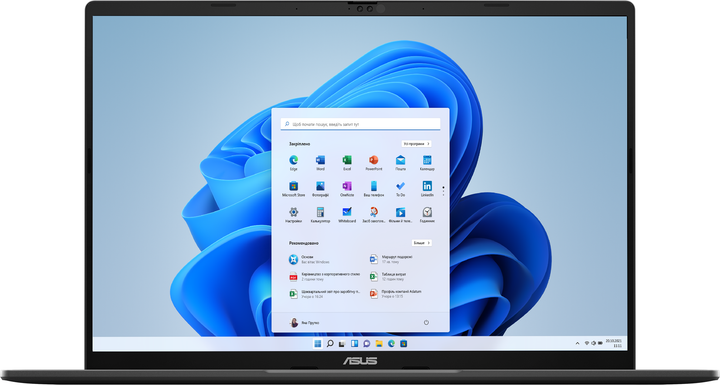This screenshot has height=385, width=720.
Task: Open the user account profile
Action: [304, 323]
